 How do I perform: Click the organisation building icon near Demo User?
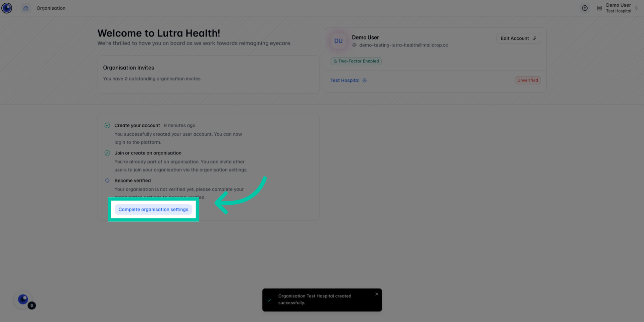(x=599, y=8)
